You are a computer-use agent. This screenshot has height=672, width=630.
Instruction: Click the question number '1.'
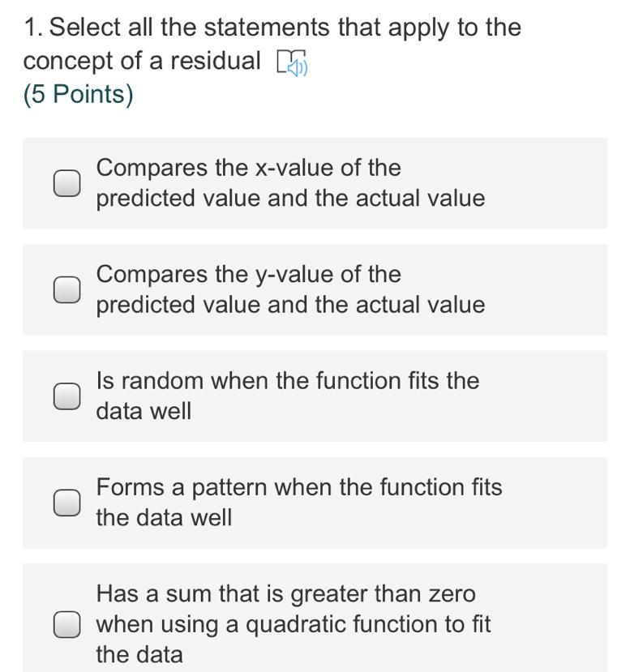32,28
